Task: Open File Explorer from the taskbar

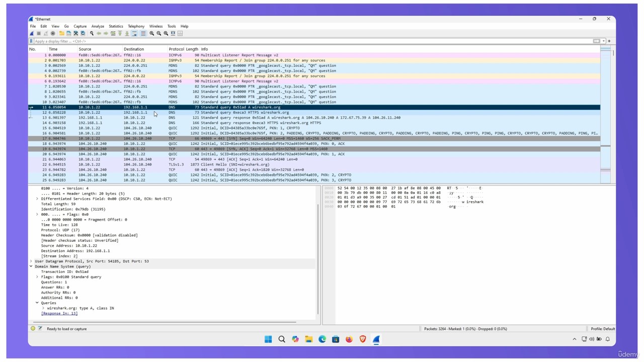Action: [308, 339]
